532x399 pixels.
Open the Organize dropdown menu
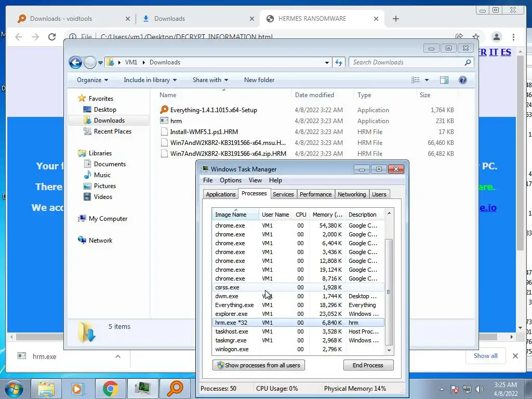[x=92, y=80]
